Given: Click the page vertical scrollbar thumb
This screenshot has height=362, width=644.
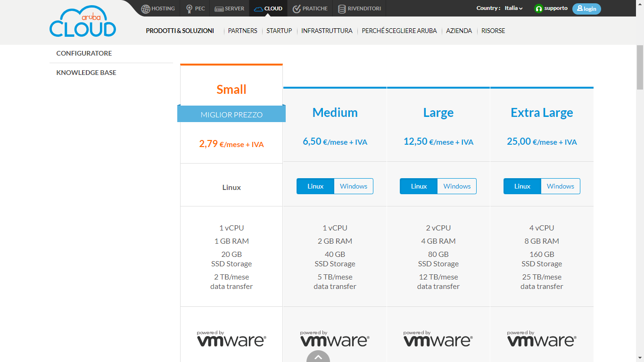Looking at the screenshot, I should click(x=640, y=67).
